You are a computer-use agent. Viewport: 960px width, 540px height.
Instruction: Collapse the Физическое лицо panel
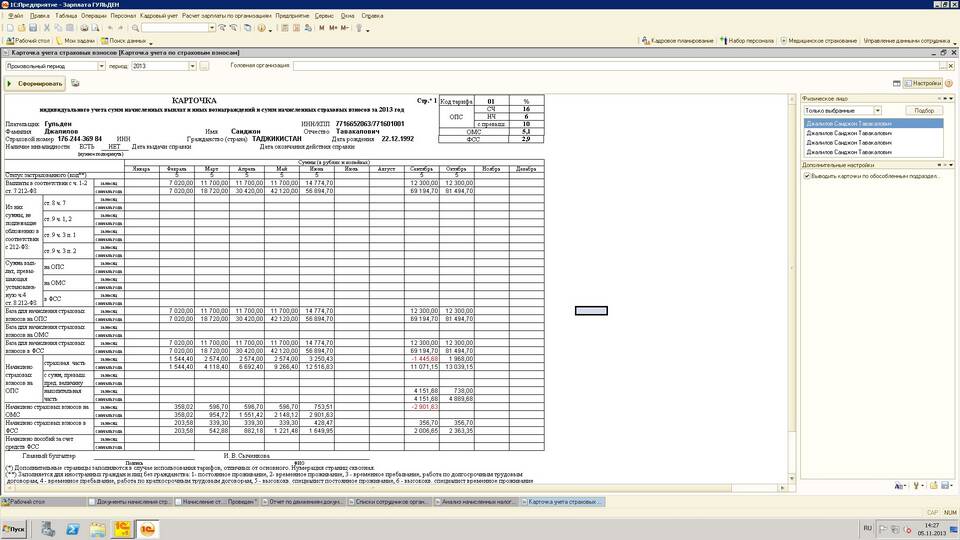(951, 99)
